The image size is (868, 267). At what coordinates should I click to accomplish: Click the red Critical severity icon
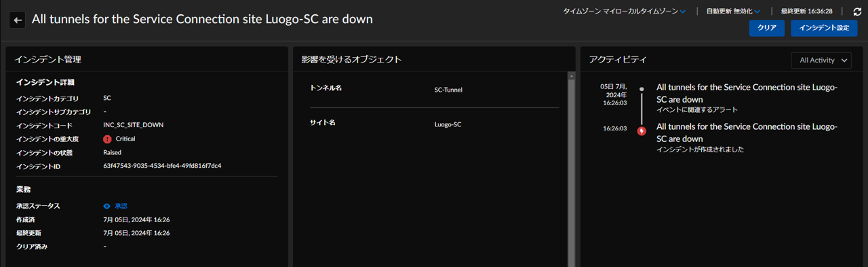click(x=107, y=139)
